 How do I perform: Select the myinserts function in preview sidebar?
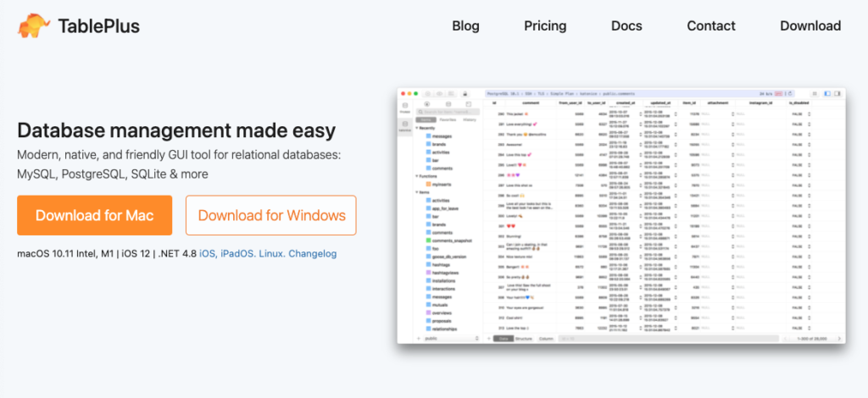pos(438,184)
